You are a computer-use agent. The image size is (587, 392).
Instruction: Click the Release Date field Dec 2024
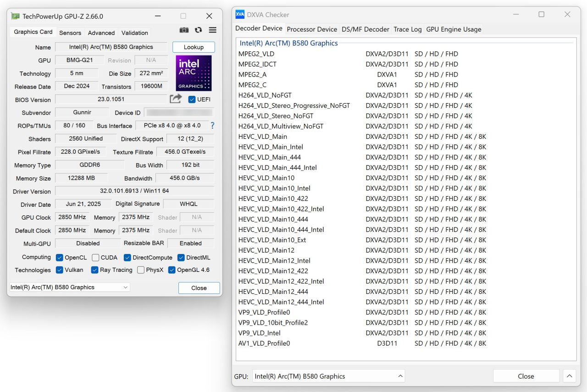tap(77, 86)
